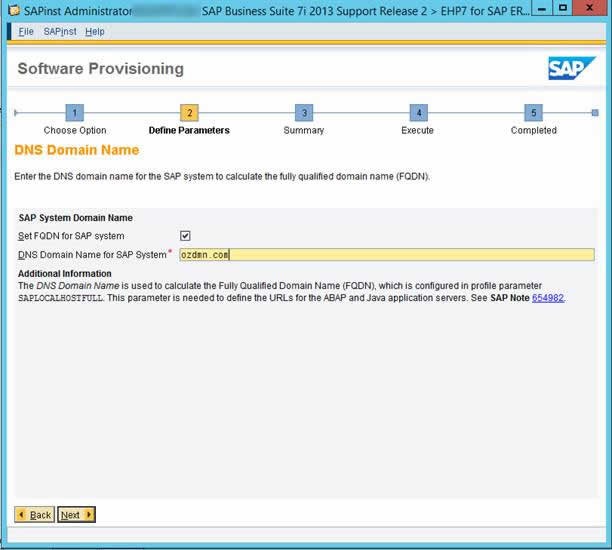Image resolution: width=612 pixels, height=550 pixels.
Task: Click the 'Completed' step label
Action: 534,130
